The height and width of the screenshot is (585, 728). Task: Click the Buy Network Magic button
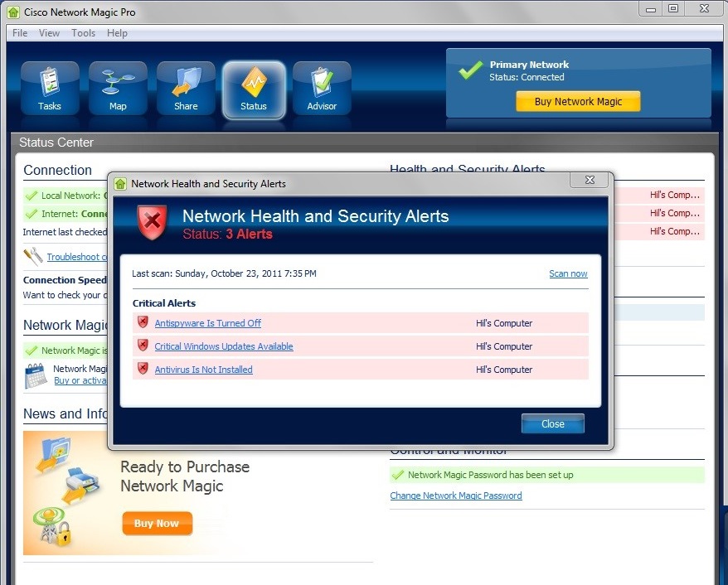[x=579, y=101]
